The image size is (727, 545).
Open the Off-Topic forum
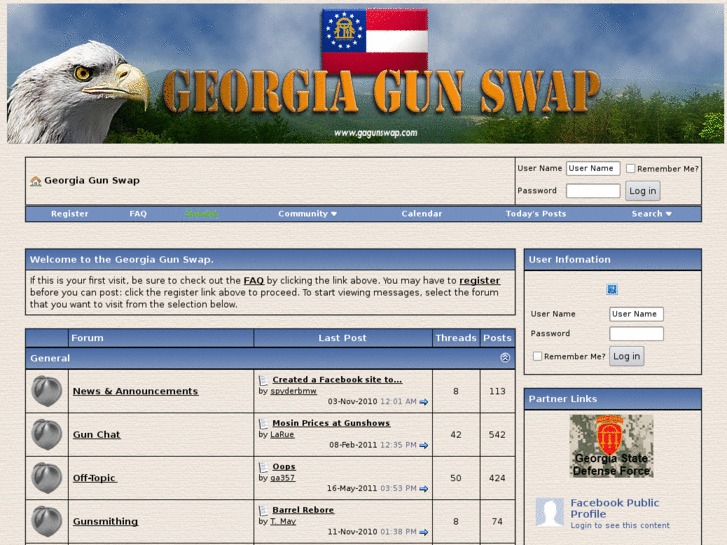pos(95,478)
